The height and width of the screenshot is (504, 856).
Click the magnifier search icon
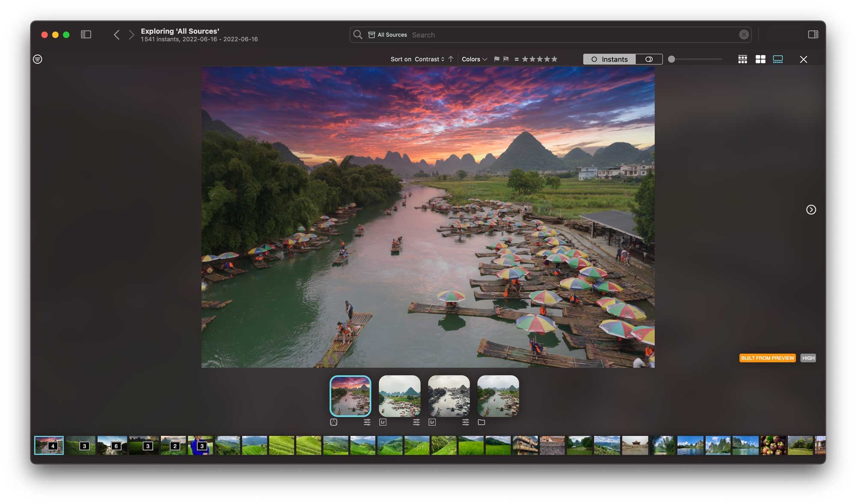point(358,34)
